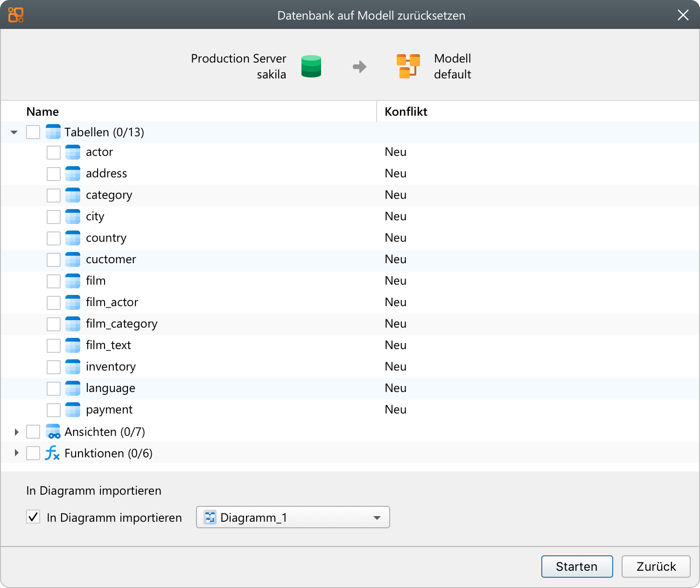Select the 'Tabellen (0/13)' label
Image resolution: width=700 pixels, height=588 pixels.
(x=104, y=132)
